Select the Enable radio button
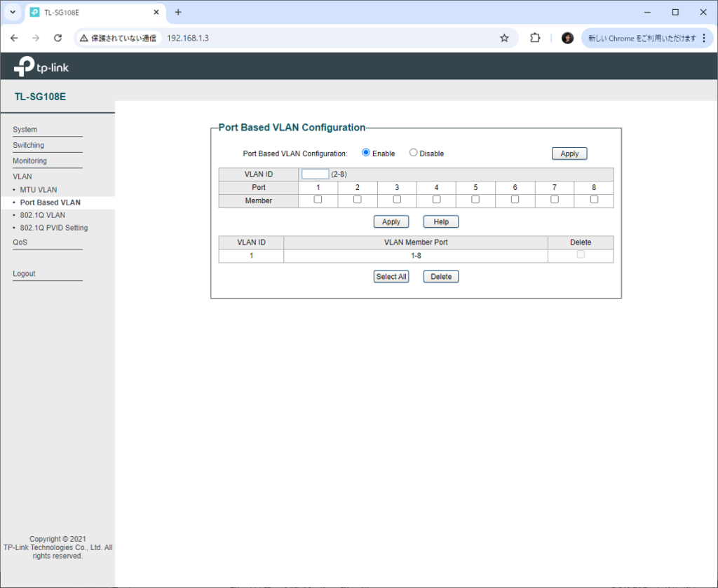 click(366, 153)
